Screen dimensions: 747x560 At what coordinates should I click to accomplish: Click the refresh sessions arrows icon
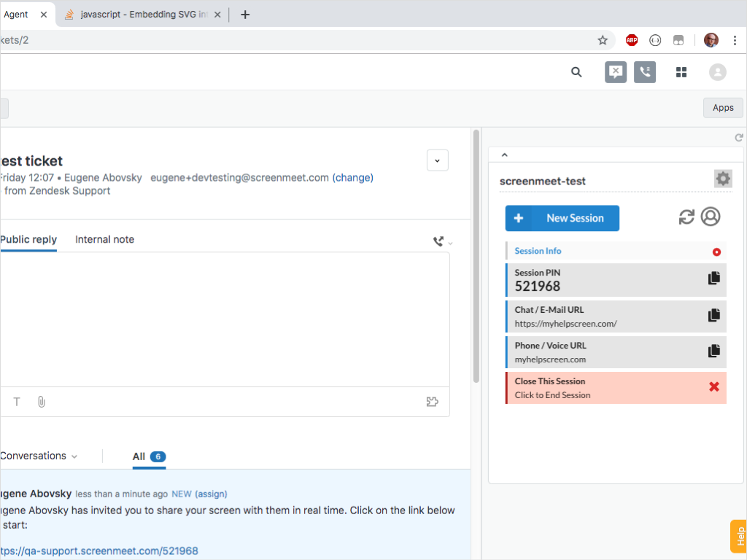686,217
